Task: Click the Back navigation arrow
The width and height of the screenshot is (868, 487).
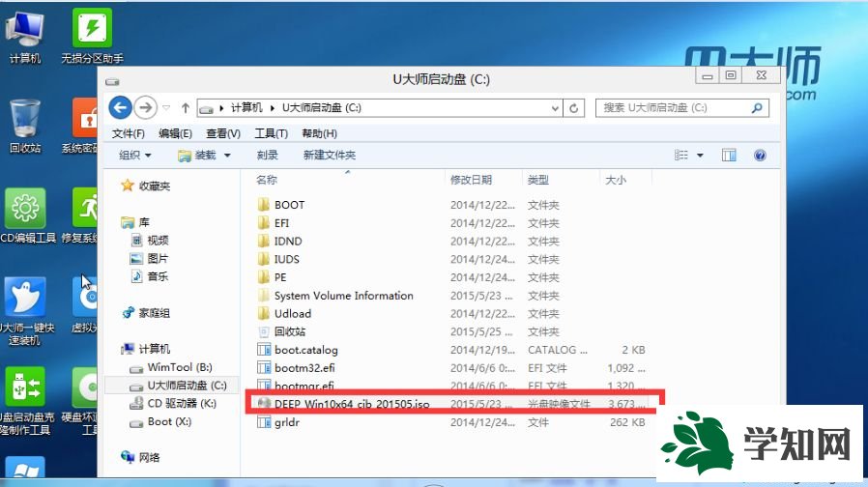Action: click(x=120, y=107)
